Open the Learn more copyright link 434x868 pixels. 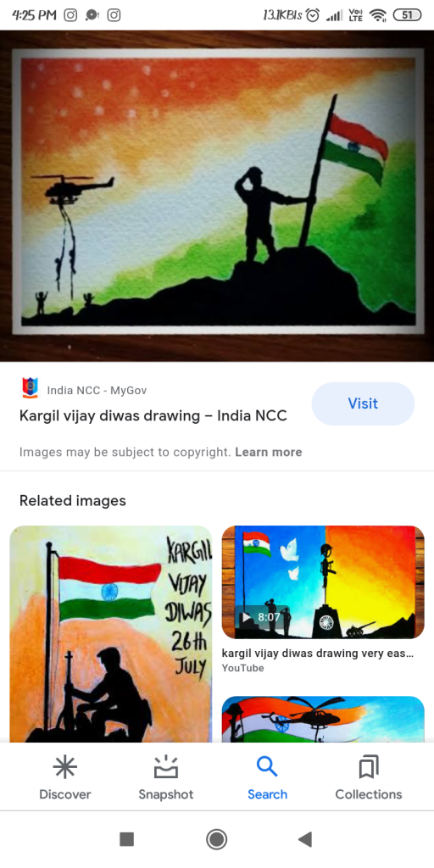[269, 452]
